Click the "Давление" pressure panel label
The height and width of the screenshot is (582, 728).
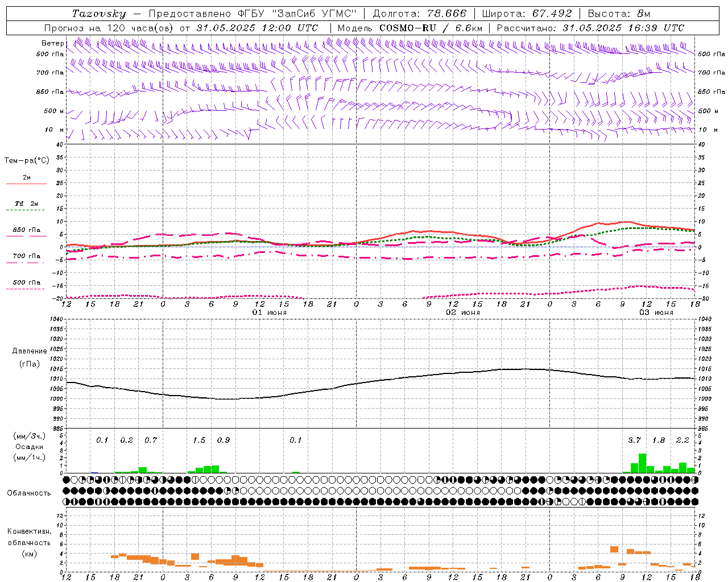pos(30,351)
